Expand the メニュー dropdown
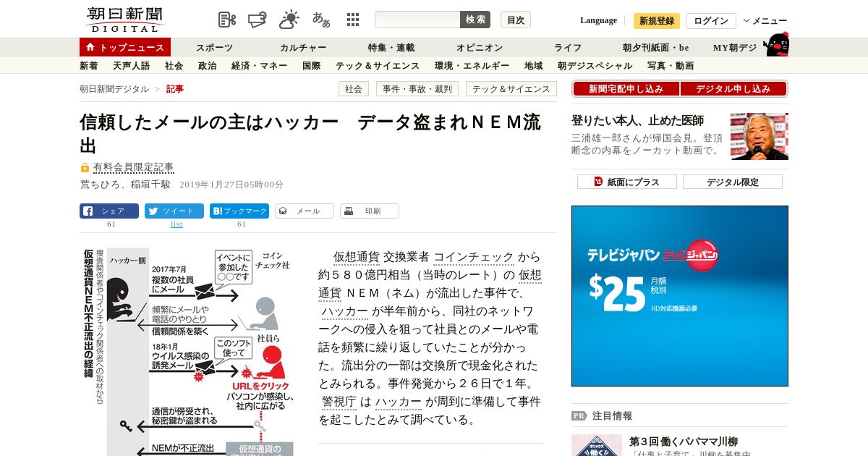Image resolution: width=868 pixels, height=456 pixels. [765, 20]
